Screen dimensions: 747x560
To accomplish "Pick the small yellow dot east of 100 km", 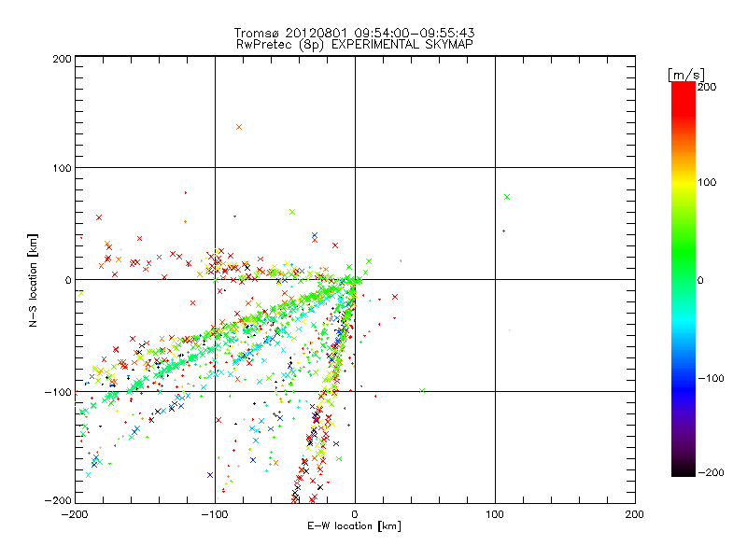I will pos(509,330).
